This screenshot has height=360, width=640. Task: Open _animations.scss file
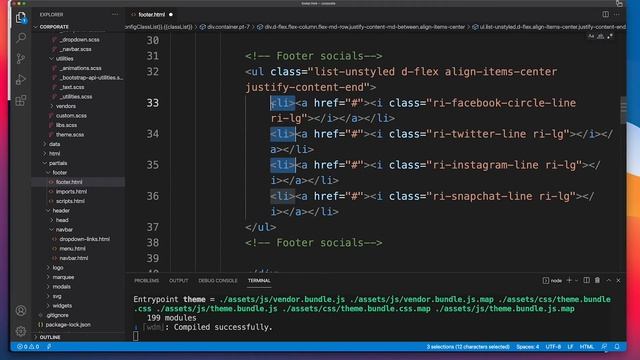[x=80, y=68]
